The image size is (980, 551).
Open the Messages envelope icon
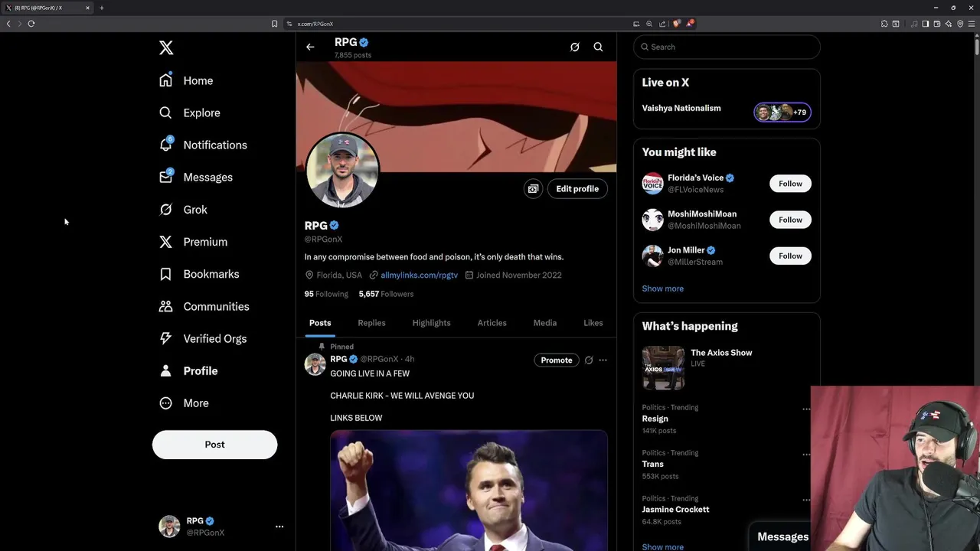click(x=165, y=177)
